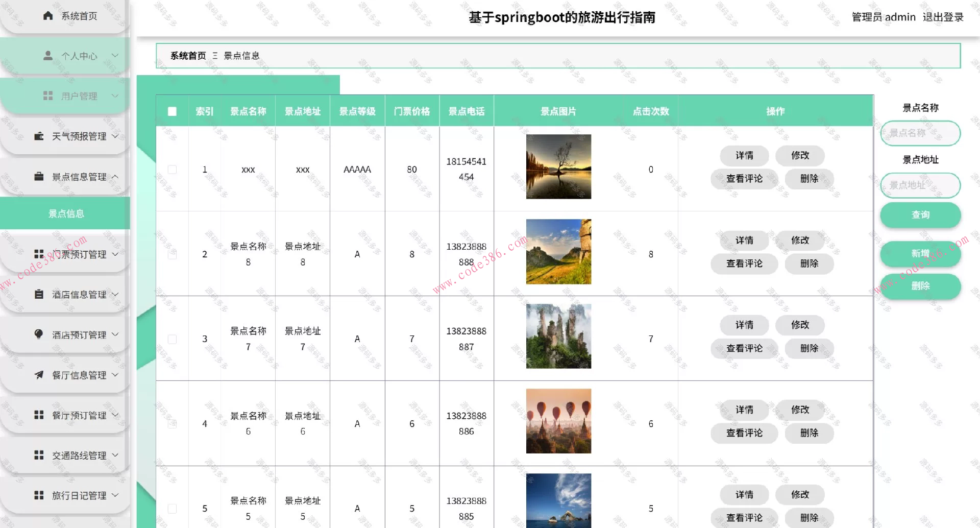
Task: Open 酒店信息管理 via its briefcase icon
Action: tap(38, 294)
